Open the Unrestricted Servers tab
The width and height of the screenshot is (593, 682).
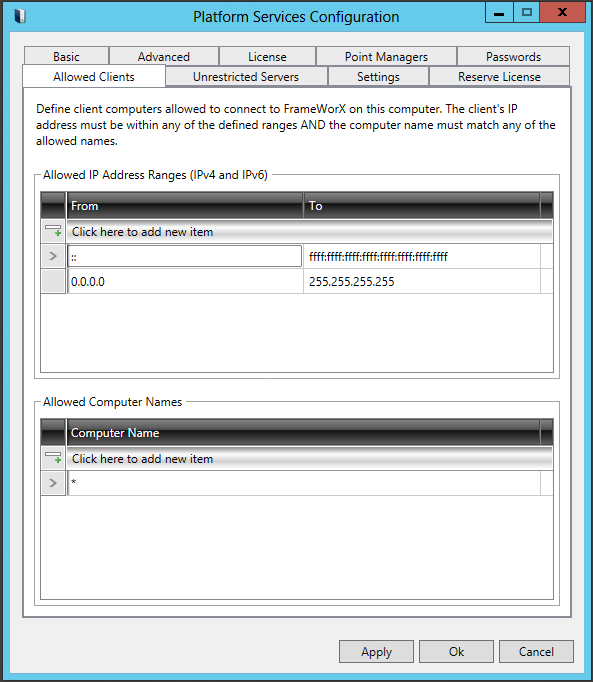coord(246,77)
